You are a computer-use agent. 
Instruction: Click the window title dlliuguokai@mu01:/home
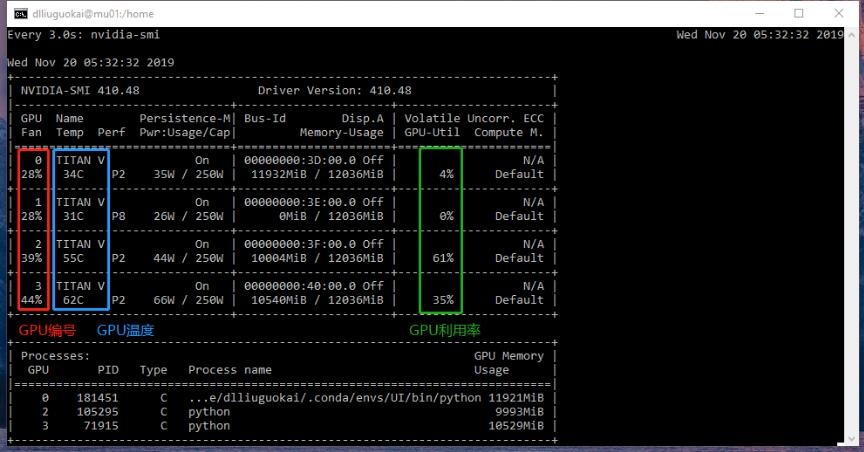coord(93,14)
